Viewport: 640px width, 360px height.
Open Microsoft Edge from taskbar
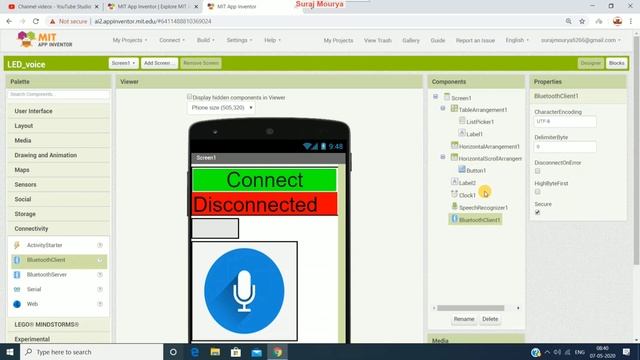tap(195, 352)
